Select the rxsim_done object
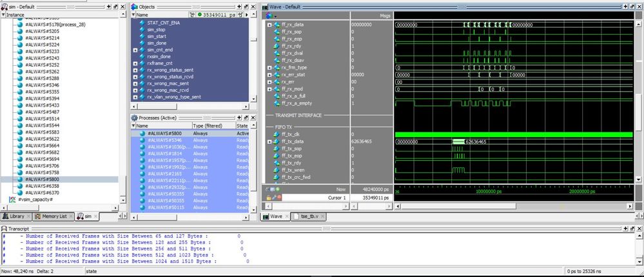Viewport: 644px width, 277px height. (159, 57)
